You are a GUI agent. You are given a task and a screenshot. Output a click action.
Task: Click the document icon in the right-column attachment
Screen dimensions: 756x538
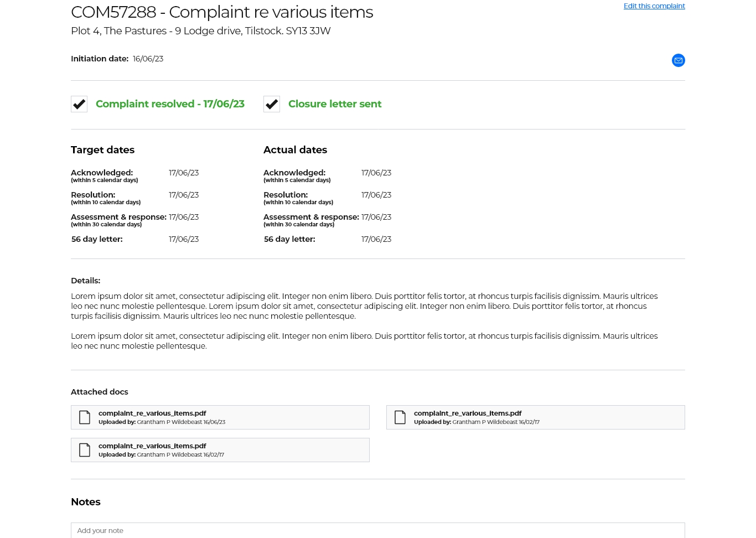[x=400, y=417]
